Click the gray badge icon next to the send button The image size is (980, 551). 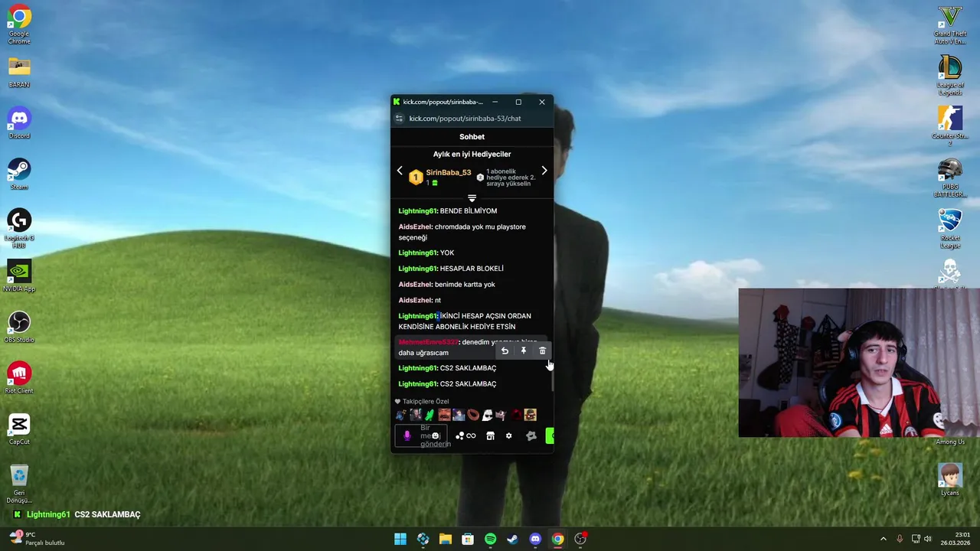click(x=531, y=435)
